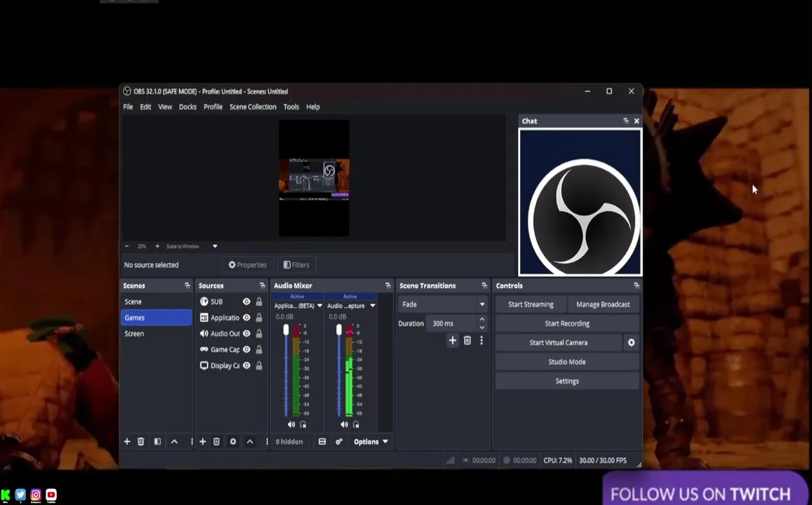Screen dimensions: 812x505
Task: Toggle monitoring on Application audio channel
Action: [x=303, y=424]
